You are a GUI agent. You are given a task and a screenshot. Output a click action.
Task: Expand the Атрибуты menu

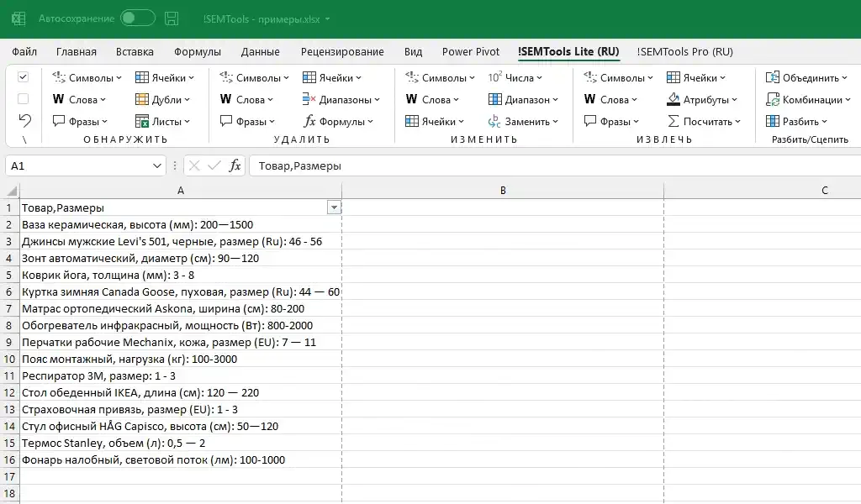(702, 100)
